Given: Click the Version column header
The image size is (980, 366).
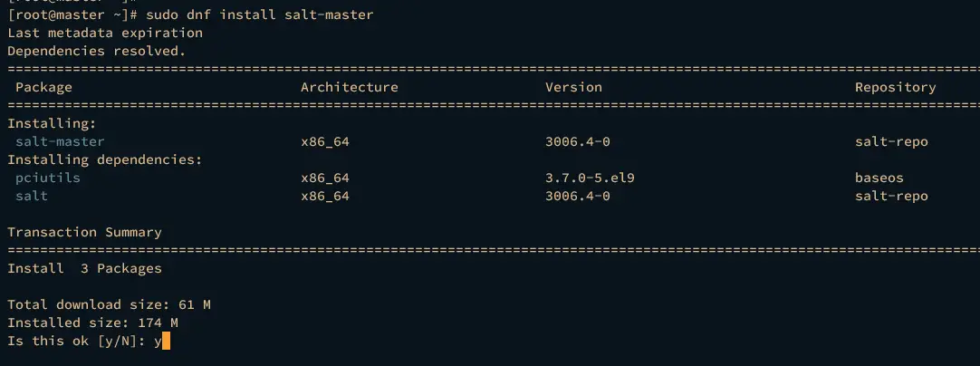Looking at the screenshot, I should pyautogui.click(x=573, y=87).
